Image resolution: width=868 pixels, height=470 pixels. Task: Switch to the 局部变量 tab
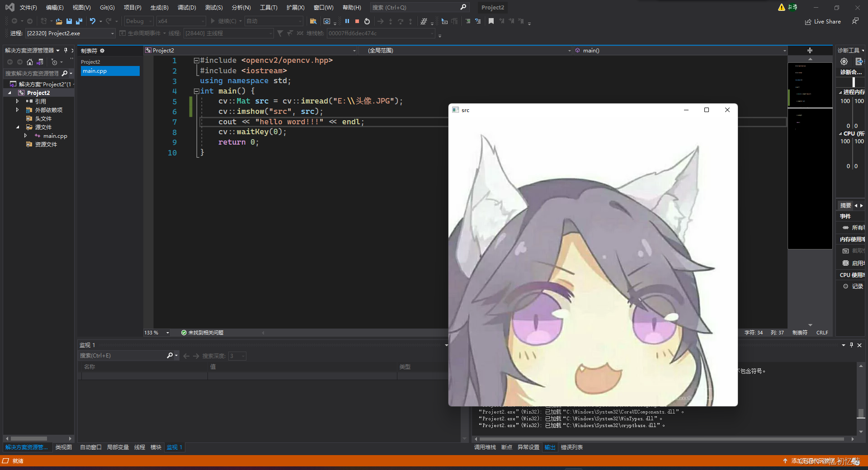pyautogui.click(x=118, y=447)
